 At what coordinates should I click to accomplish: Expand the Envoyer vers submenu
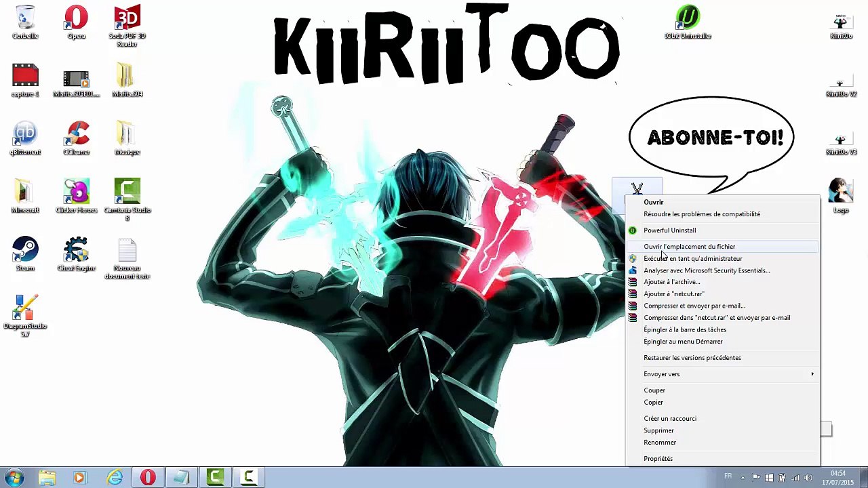click(x=722, y=374)
